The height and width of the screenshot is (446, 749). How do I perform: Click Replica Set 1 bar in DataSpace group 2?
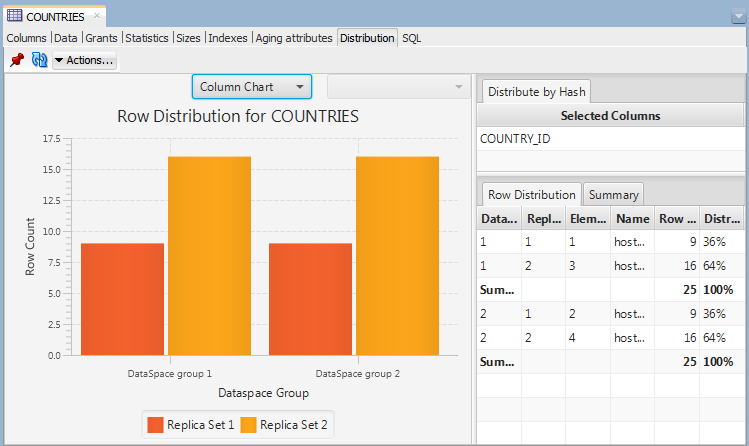click(x=310, y=299)
